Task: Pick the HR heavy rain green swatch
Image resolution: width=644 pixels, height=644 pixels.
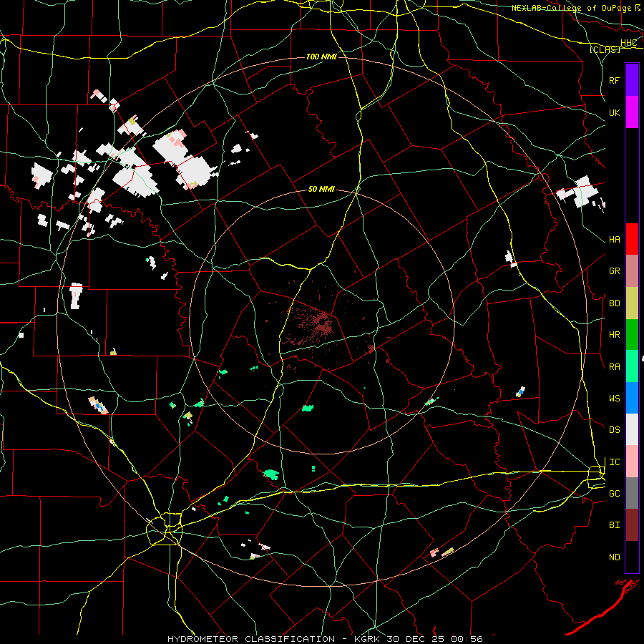Action: [x=632, y=334]
